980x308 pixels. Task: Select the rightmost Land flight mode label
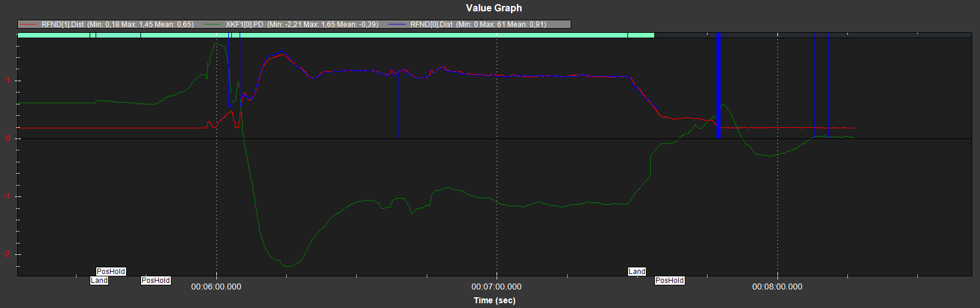point(637,272)
